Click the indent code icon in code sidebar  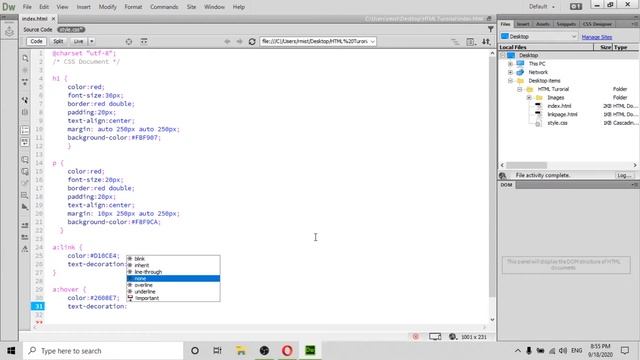[x=25, y=225]
